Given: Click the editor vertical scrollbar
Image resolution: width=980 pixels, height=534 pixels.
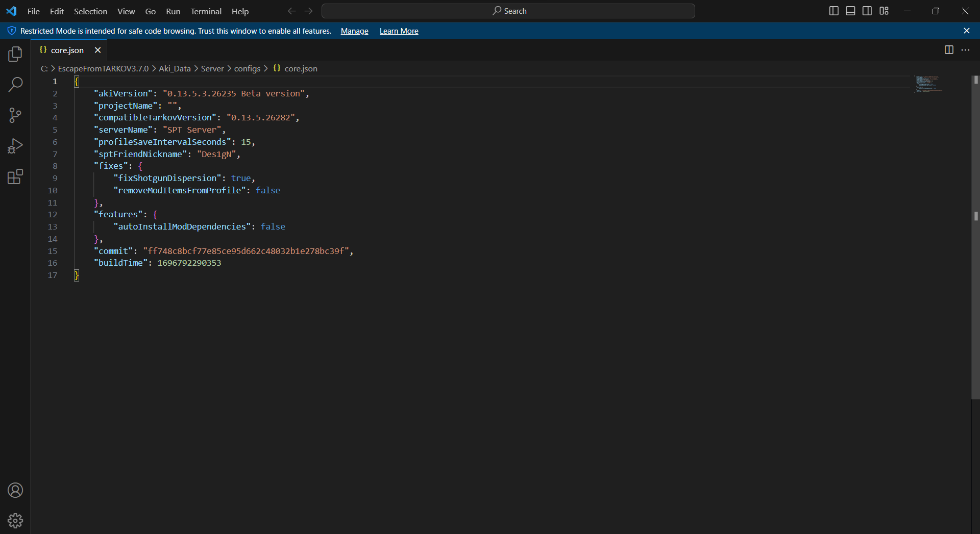Looking at the screenshot, I should pyautogui.click(x=975, y=237).
